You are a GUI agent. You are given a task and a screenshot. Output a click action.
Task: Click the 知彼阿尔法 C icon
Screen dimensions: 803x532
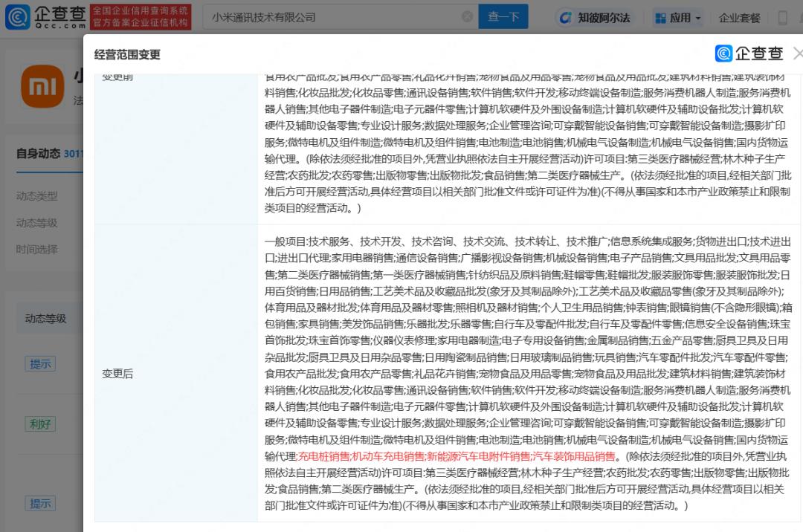(565, 18)
